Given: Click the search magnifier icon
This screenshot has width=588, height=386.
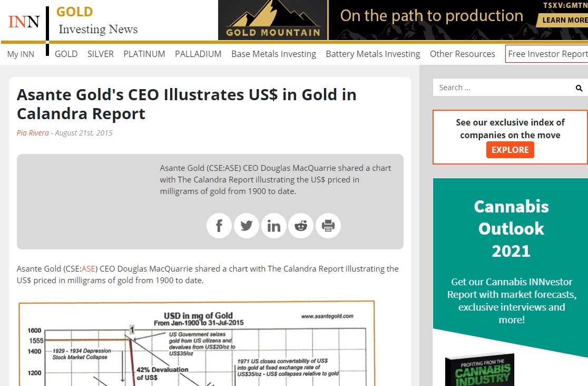Looking at the screenshot, I should [x=579, y=88].
